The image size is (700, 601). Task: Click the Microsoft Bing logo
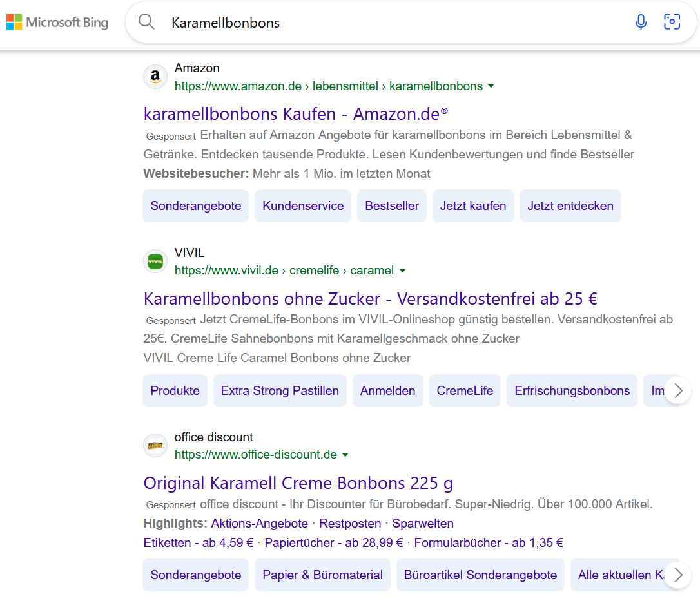(x=57, y=23)
